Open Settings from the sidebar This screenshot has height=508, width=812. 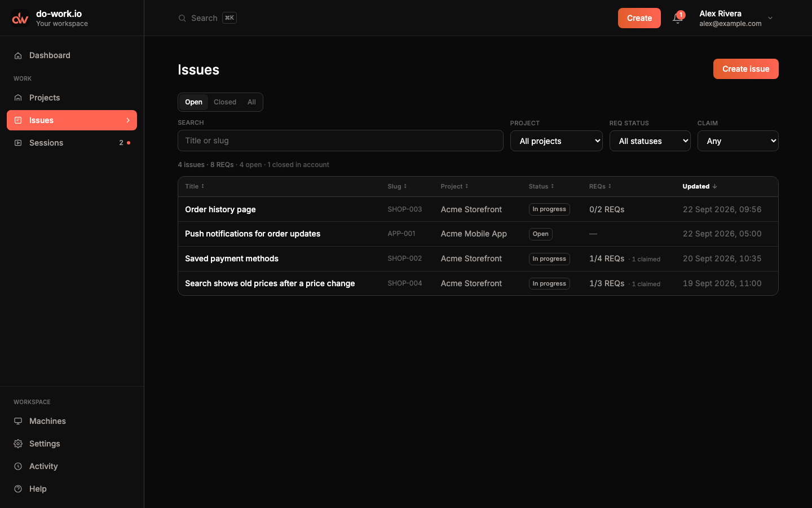coord(72,444)
